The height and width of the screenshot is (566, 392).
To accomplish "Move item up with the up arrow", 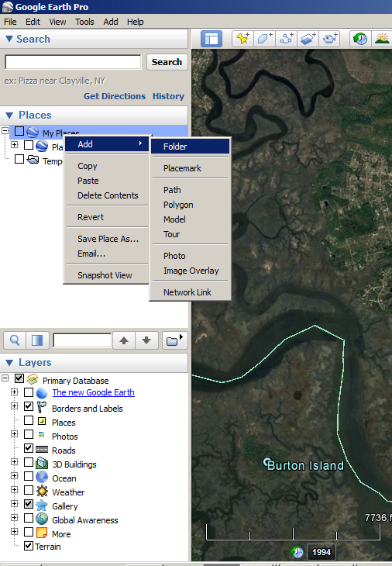I will (124, 340).
